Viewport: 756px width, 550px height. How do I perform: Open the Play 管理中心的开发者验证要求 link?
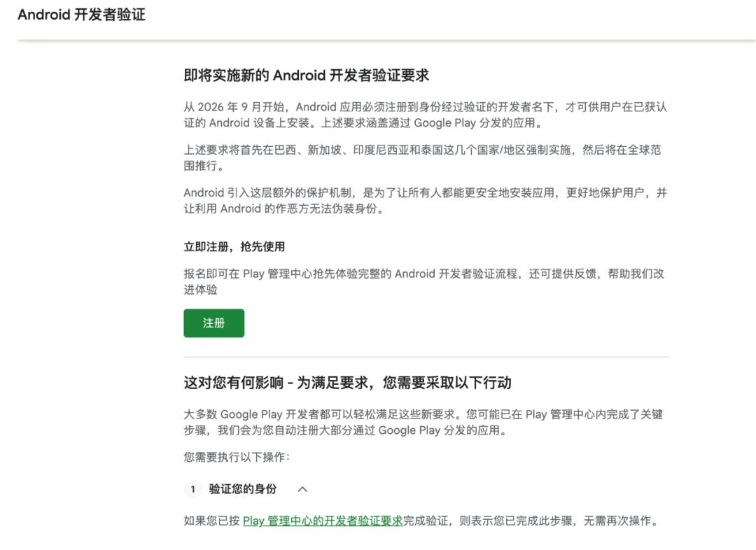[323, 521]
